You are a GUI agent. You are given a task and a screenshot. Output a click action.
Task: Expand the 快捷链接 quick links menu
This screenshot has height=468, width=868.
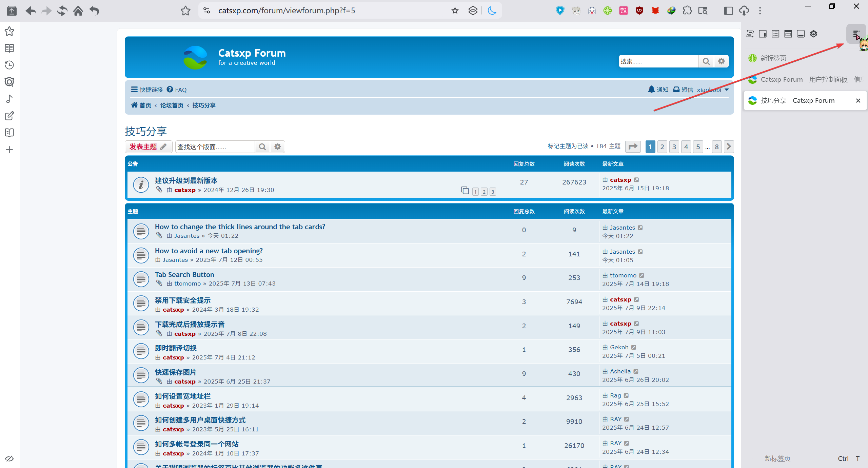147,90
